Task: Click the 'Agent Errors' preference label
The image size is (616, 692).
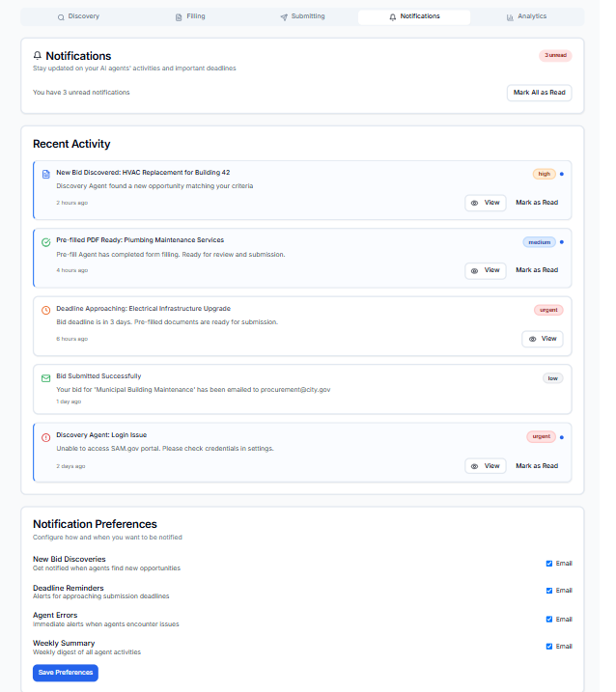Action: (55, 615)
